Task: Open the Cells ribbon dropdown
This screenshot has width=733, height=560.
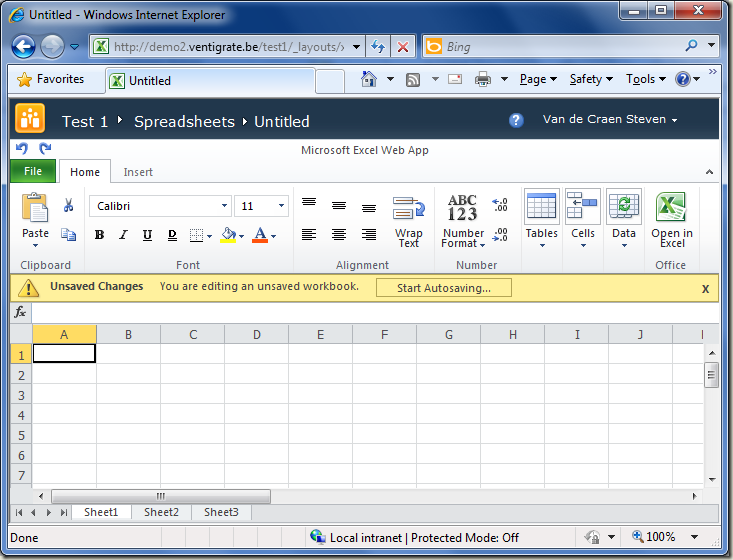Action: click(x=583, y=219)
